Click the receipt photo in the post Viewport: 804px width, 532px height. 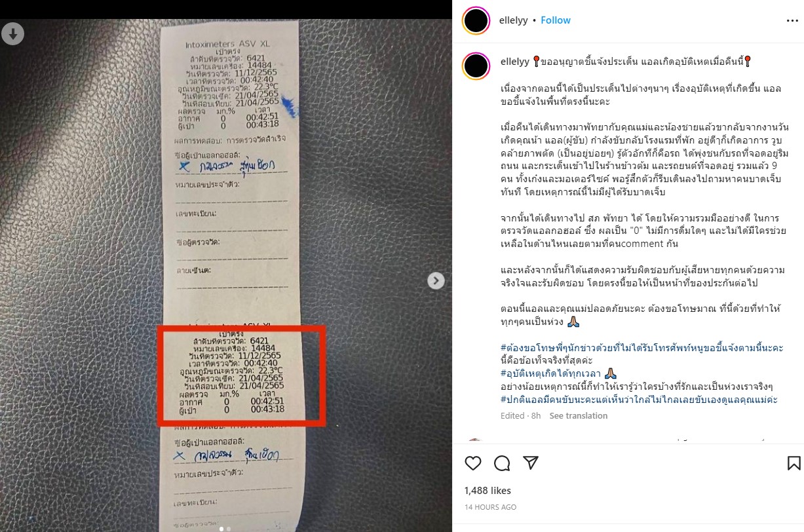pos(226,275)
